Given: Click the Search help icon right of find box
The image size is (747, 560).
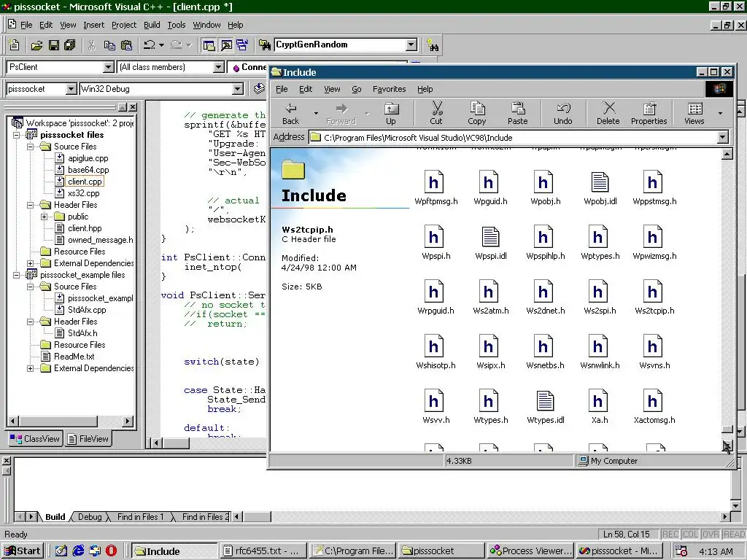Looking at the screenshot, I should (433, 45).
